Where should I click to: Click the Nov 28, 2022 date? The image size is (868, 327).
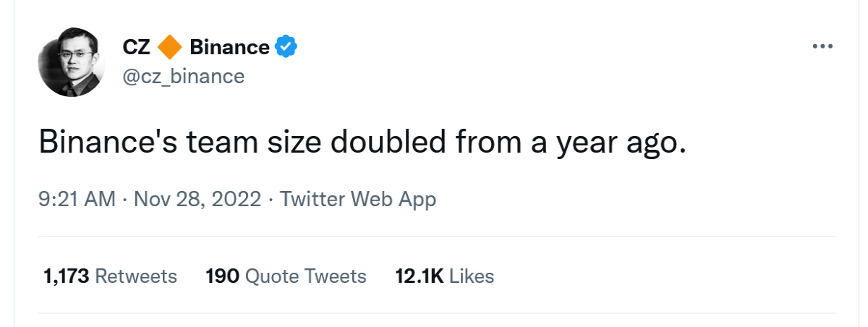tap(197, 199)
